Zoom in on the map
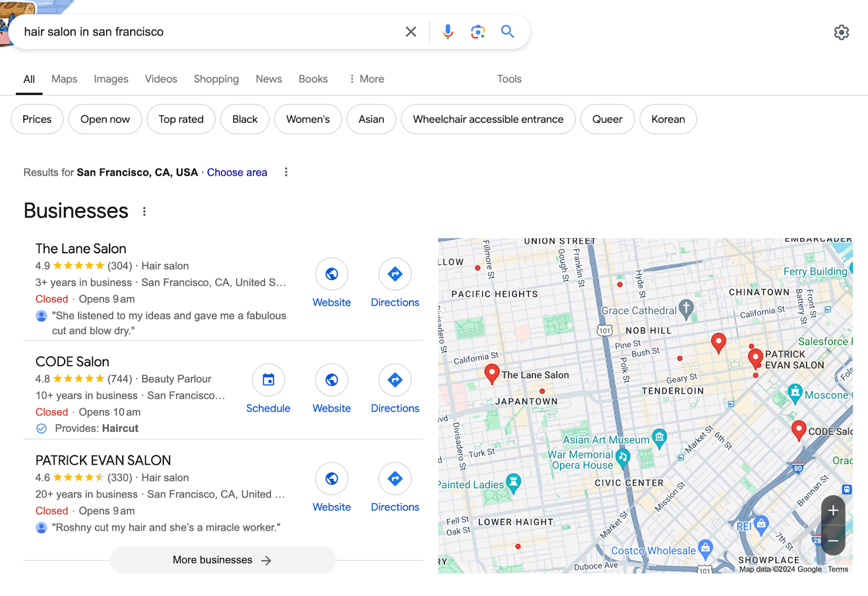 click(833, 510)
